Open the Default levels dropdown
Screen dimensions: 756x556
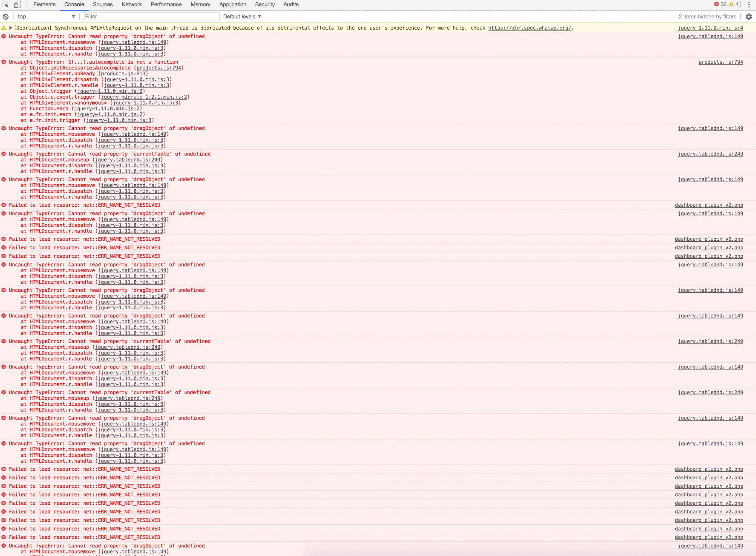point(242,16)
